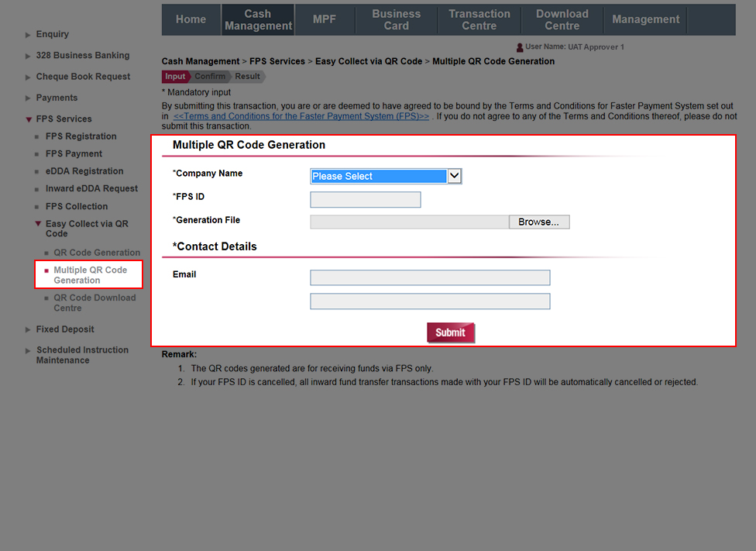756x551 pixels.
Task: Expand Cheque Book Request section
Action: coord(28,77)
